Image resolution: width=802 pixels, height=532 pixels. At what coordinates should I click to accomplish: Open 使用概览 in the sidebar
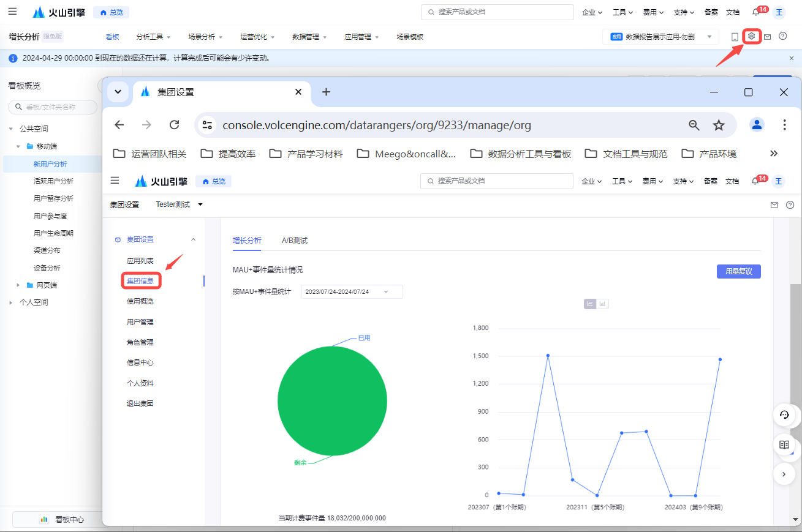coord(140,301)
